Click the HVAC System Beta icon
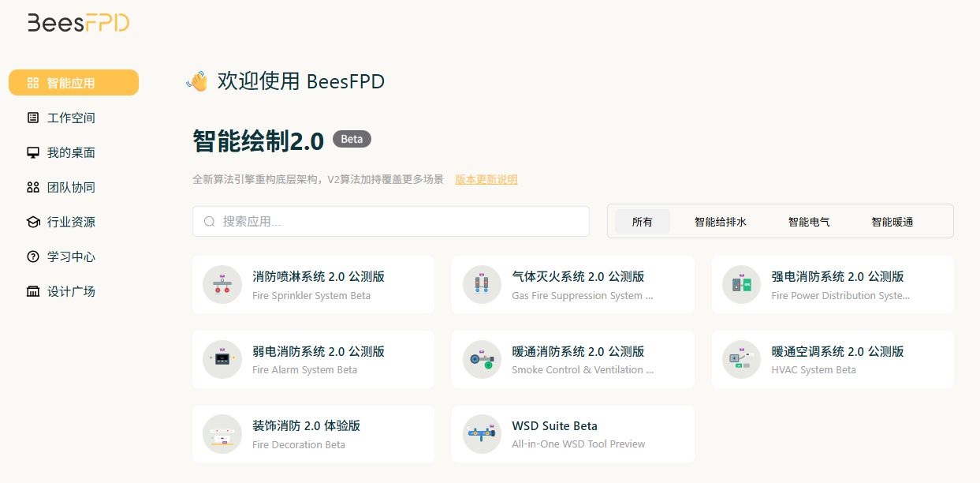Image resolution: width=980 pixels, height=483 pixels. tap(741, 359)
